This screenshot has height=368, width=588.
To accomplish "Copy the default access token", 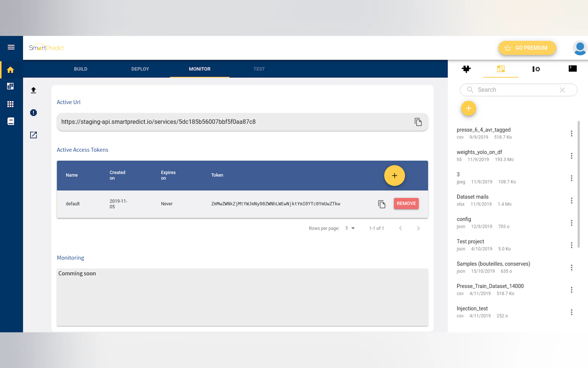I will [382, 204].
